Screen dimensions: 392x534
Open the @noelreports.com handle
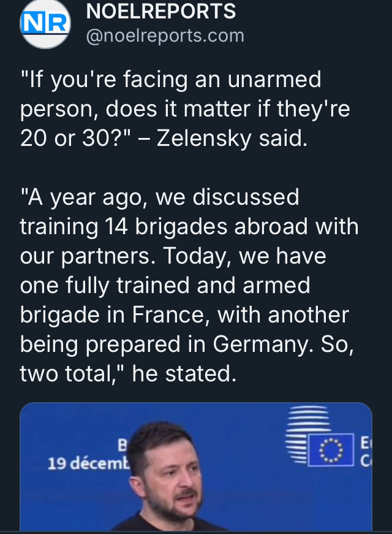[x=165, y=36]
